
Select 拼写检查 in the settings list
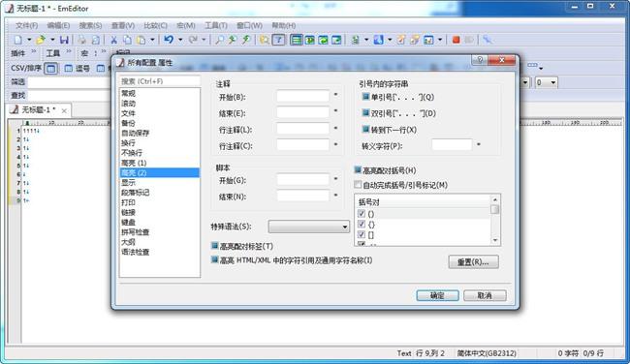[160, 232]
